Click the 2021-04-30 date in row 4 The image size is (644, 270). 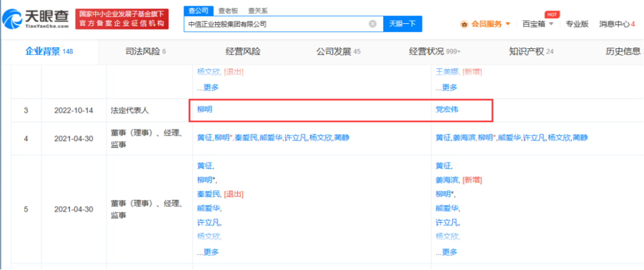[73, 139]
